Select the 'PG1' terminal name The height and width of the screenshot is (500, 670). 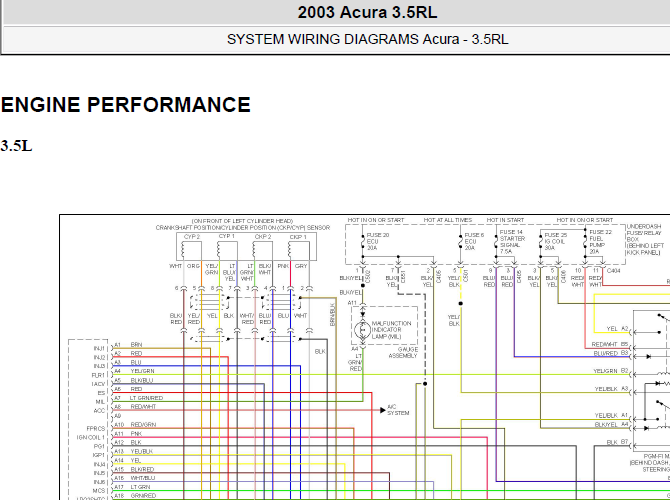(x=100, y=446)
